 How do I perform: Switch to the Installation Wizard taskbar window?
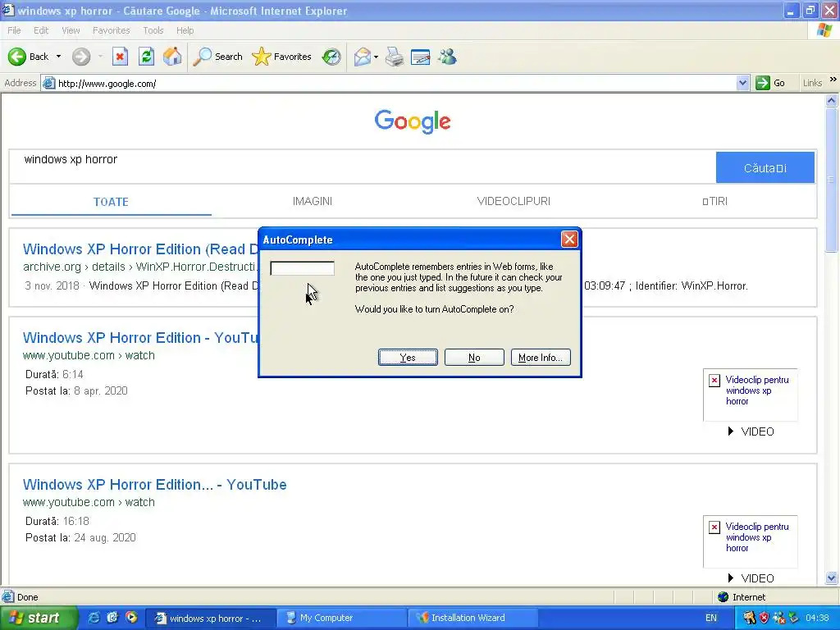point(473,618)
